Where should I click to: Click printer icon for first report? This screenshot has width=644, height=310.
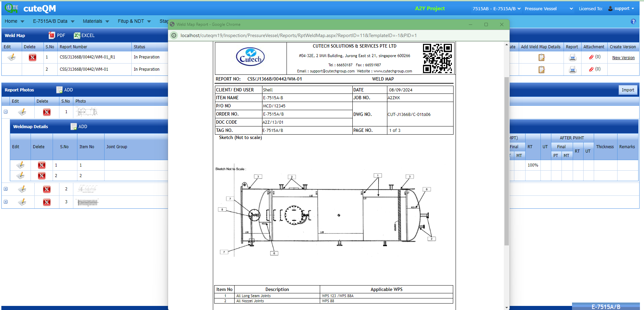572,57
